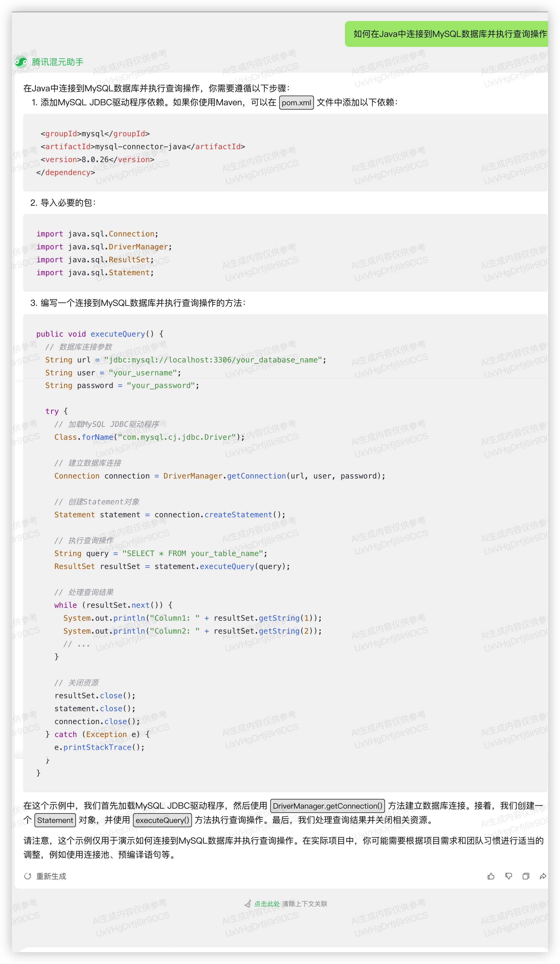Click the pom.xml inline code tag
The image size is (560, 964).
[x=296, y=103]
